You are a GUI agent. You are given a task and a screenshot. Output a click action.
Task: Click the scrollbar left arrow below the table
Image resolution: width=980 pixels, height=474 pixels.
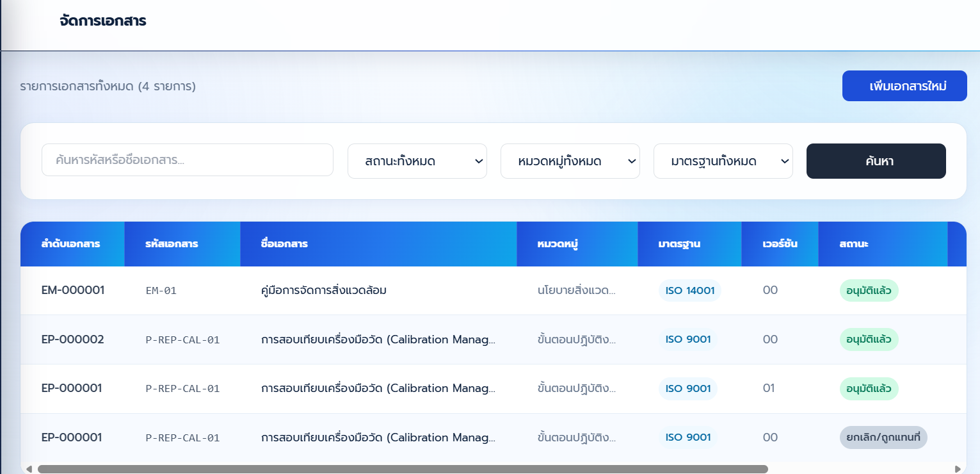pyautogui.click(x=29, y=469)
